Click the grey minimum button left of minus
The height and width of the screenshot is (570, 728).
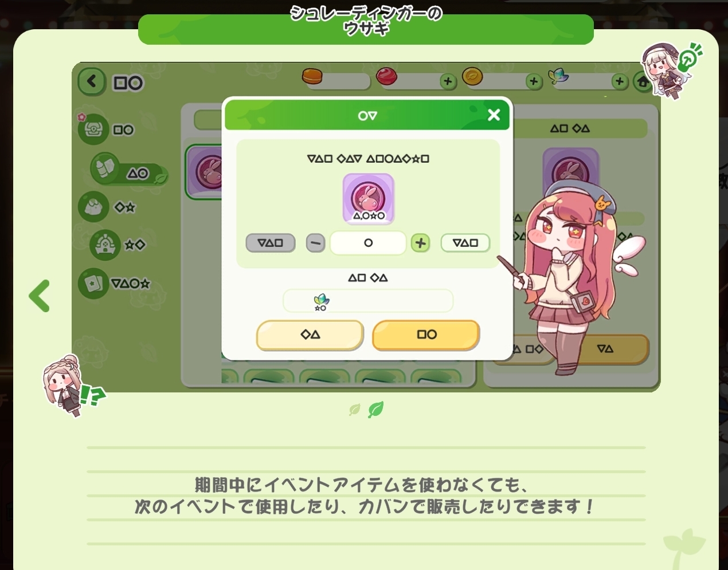coord(271,243)
